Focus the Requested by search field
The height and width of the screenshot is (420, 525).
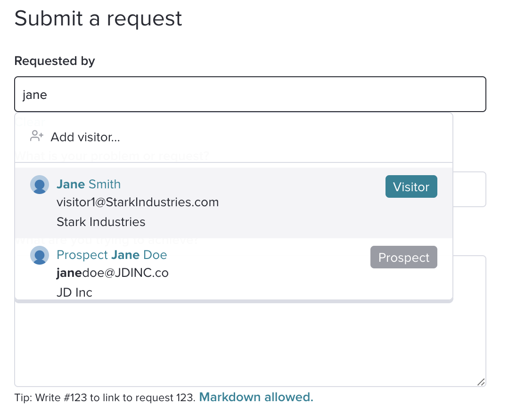250,94
